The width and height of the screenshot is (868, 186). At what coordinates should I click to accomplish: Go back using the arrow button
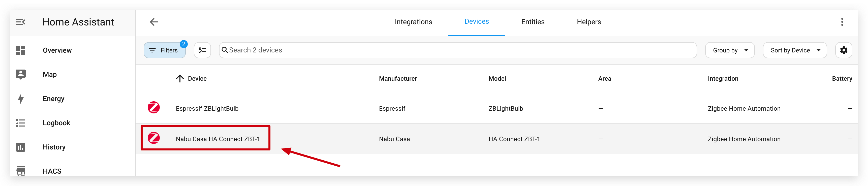pyautogui.click(x=154, y=22)
